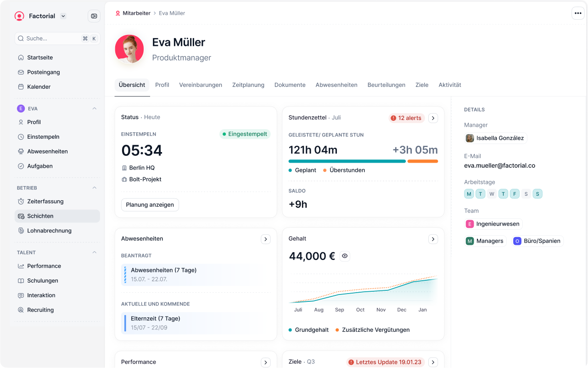This screenshot has width=588, height=368.
Task: Click the teal Geplant hours progress bar
Action: coord(347,161)
